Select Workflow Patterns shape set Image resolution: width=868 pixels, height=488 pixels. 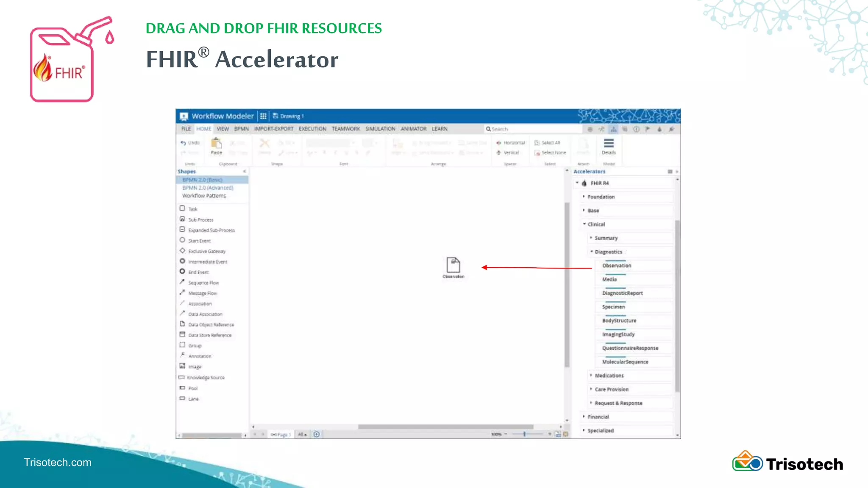coord(204,196)
